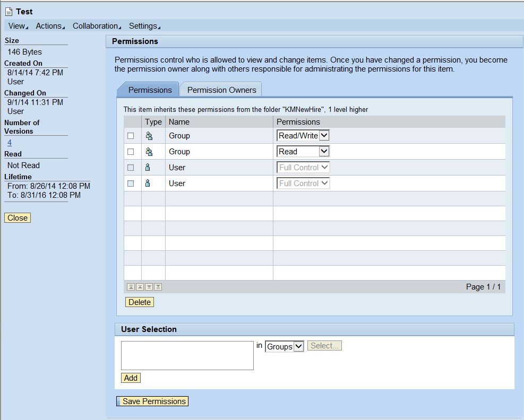Go to next page in table

(x=149, y=287)
